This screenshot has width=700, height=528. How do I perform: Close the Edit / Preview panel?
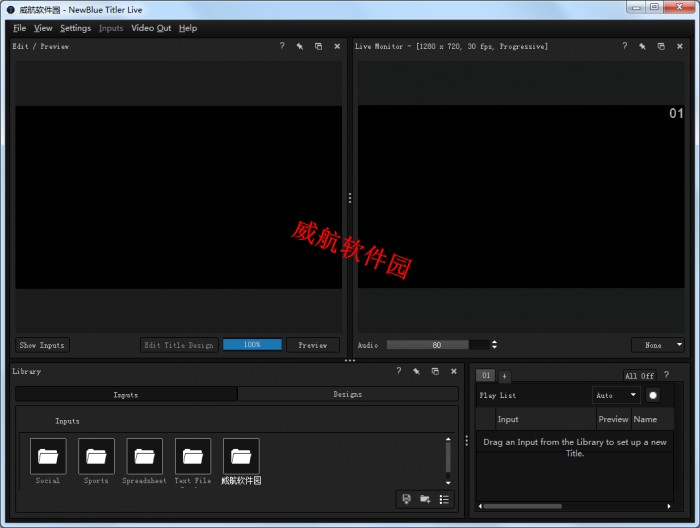337,46
